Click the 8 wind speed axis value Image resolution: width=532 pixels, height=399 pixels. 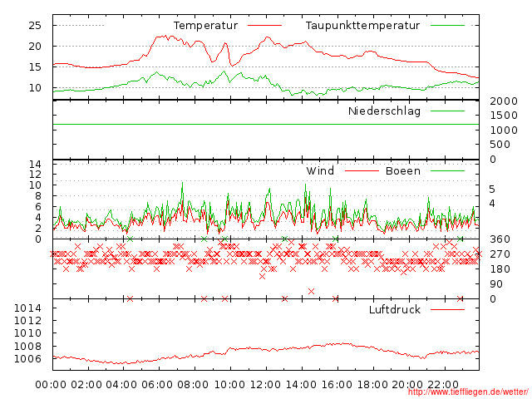tap(38, 196)
